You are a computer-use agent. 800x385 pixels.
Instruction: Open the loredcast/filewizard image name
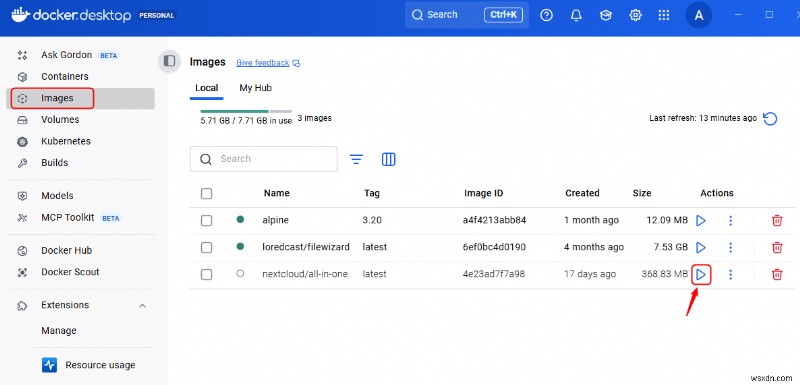click(306, 247)
